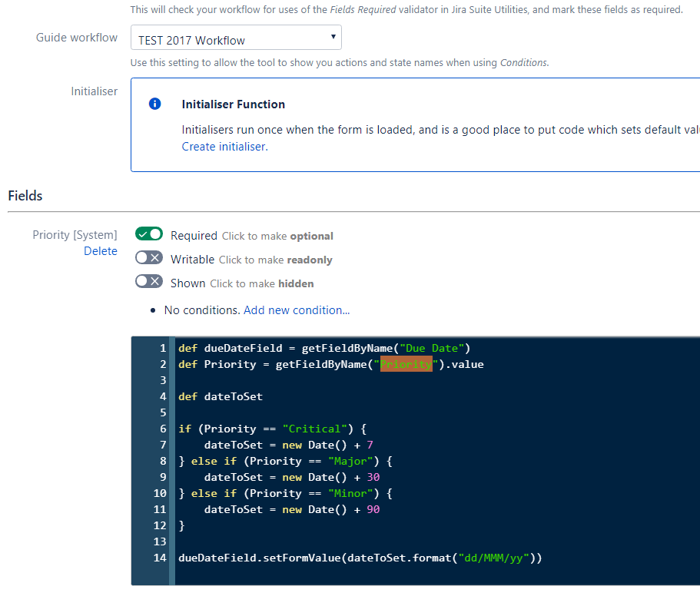Toggle the Required switch for Priority
This screenshot has height=606, width=700.
click(148, 233)
